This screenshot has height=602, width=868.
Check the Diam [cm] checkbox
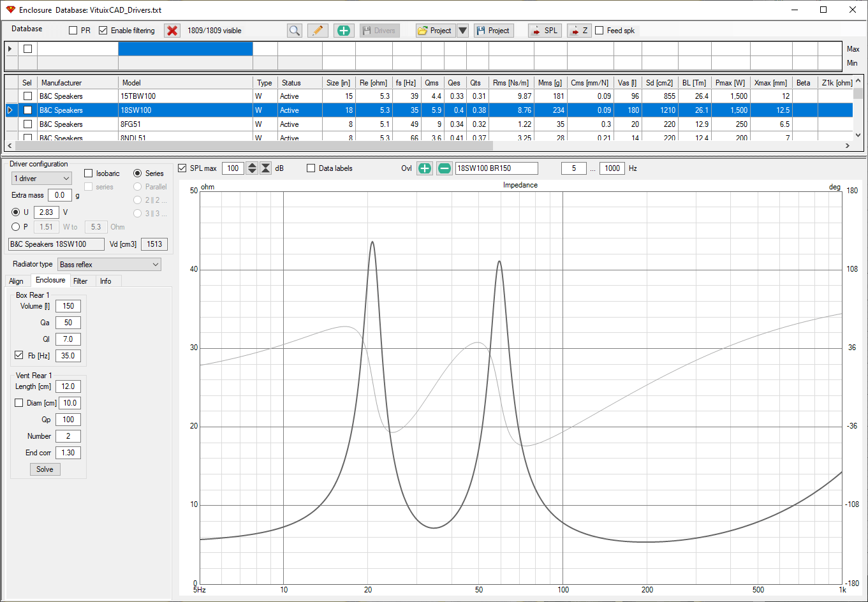pos(18,403)
